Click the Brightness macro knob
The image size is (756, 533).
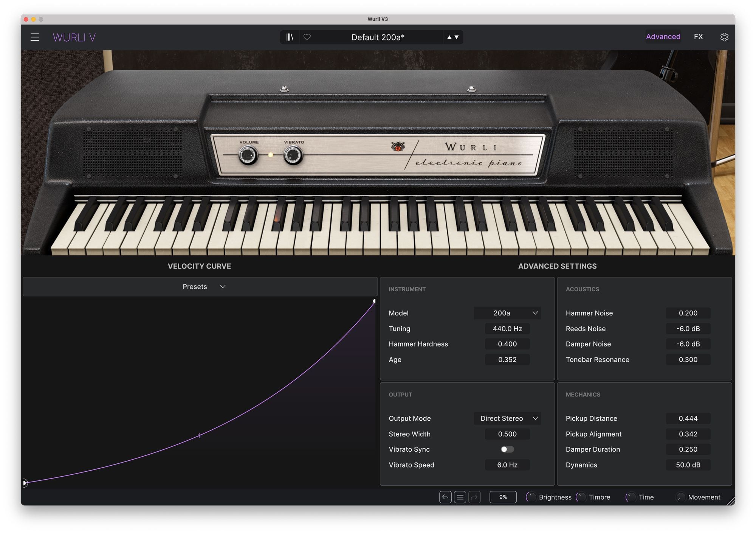[531, 497]
